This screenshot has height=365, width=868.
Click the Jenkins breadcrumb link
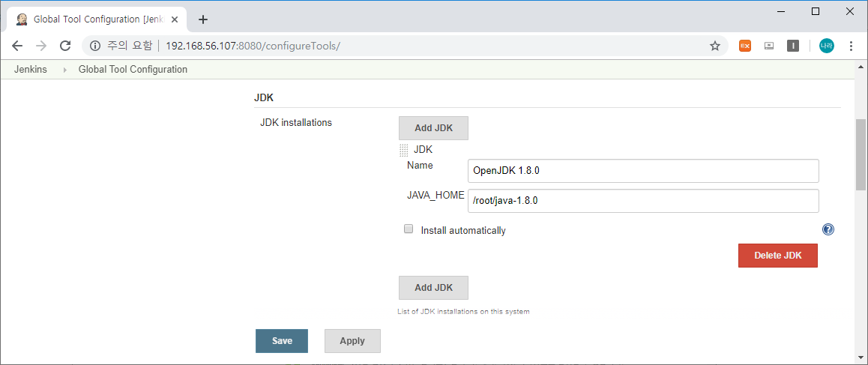click(x=31, y=70)
